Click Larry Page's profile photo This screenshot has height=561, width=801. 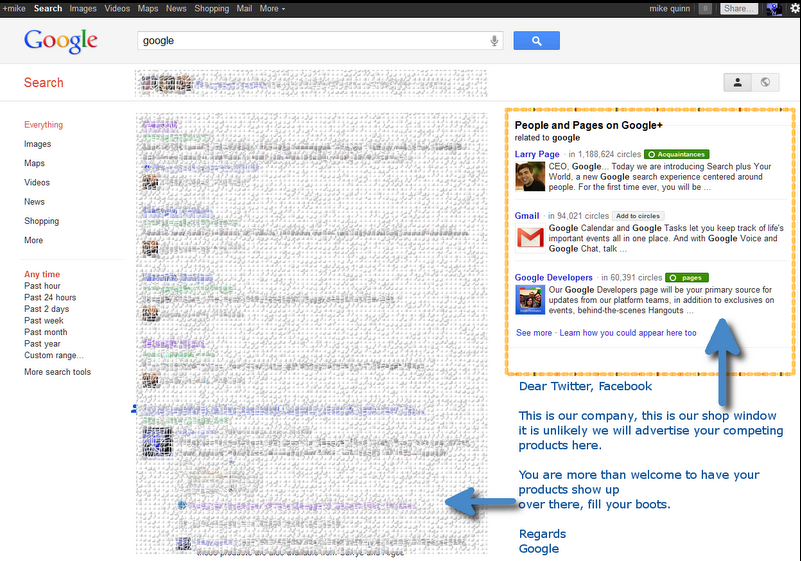pos(530,177)
